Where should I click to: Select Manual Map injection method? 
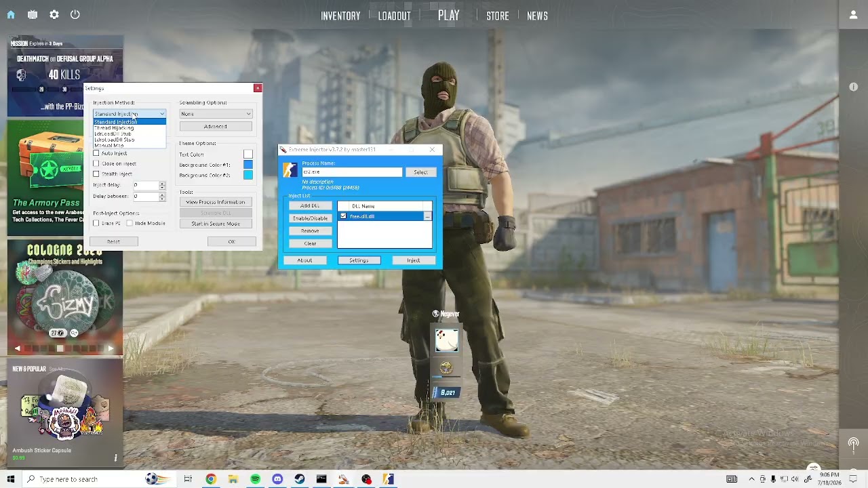[x=130, y=146]
